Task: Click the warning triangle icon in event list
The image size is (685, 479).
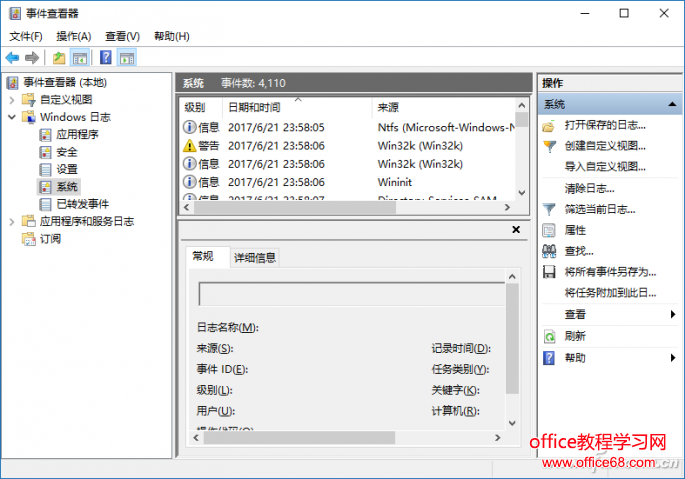Action: pos(189,146)
